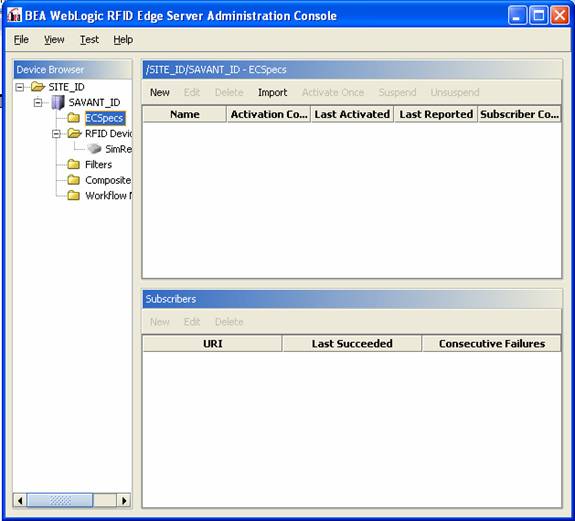Click Edit in the ECSpecs toolbar
The width and height of the screenshot is (575, 521).
coord(192,92)
